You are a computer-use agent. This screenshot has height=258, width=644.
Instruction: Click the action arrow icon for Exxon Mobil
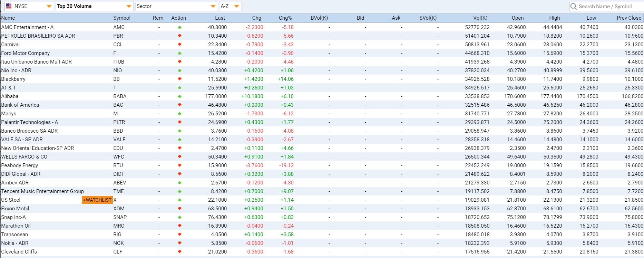[x=179, y=209]
